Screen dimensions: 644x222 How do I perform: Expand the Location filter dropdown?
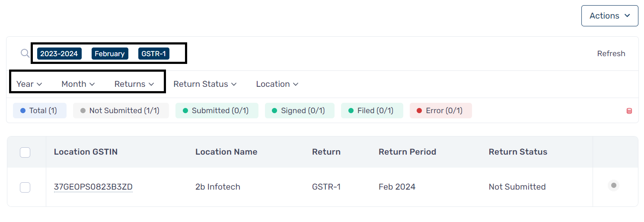click(x=277, y=84)
